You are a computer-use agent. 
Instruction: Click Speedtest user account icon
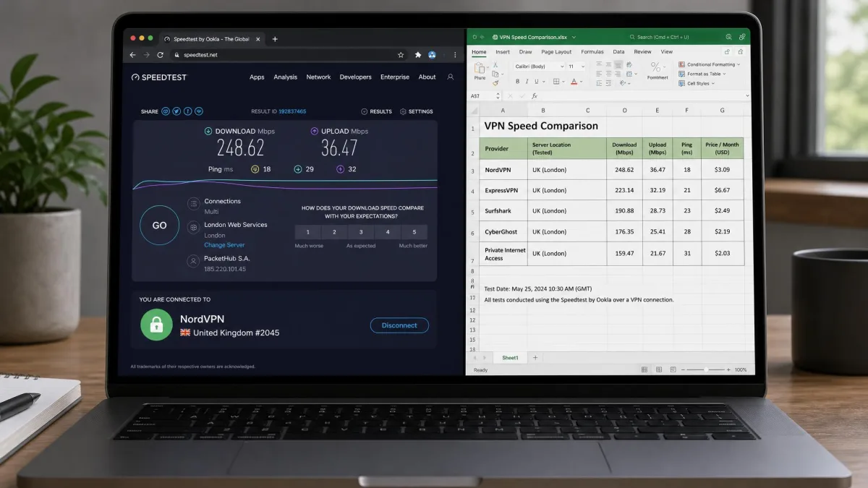tap(451, 77)
